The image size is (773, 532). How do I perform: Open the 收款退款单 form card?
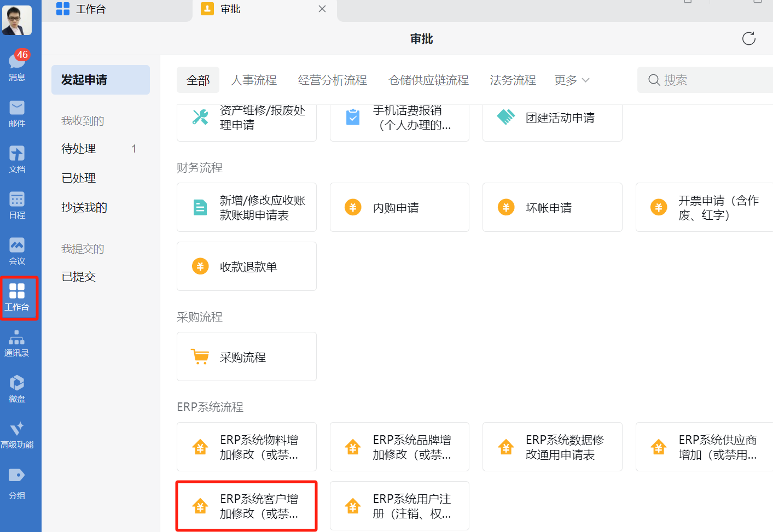point(247,266)
